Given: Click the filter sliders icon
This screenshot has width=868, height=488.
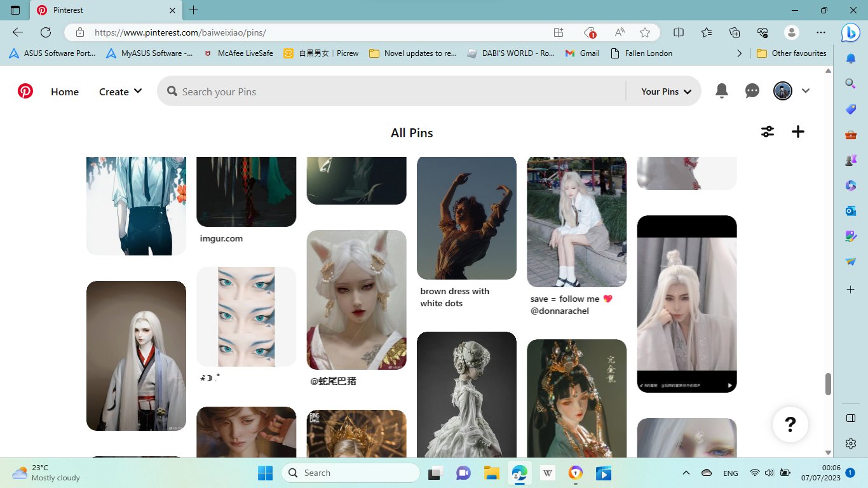Looking at the screenshot, I should (x=768, y=132).
